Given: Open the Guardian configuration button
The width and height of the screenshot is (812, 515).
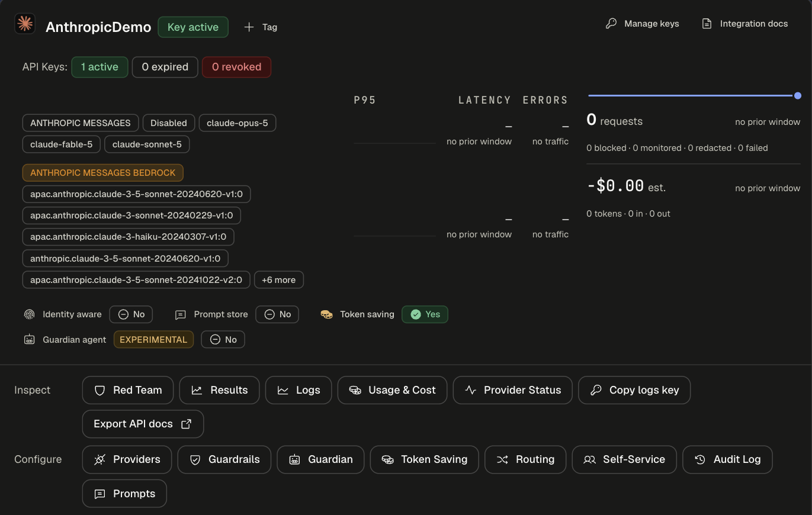Looking at the screenshot, I should point(320,459).
